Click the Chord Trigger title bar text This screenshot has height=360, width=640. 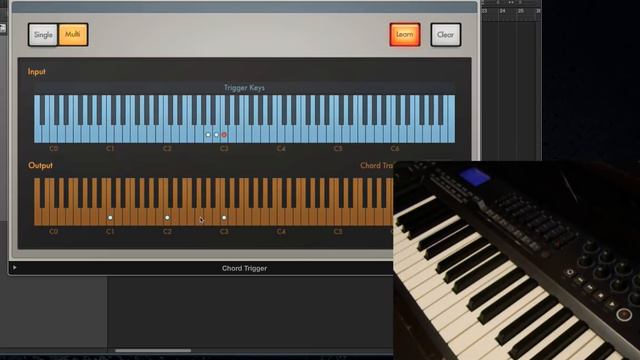(244, 268)
